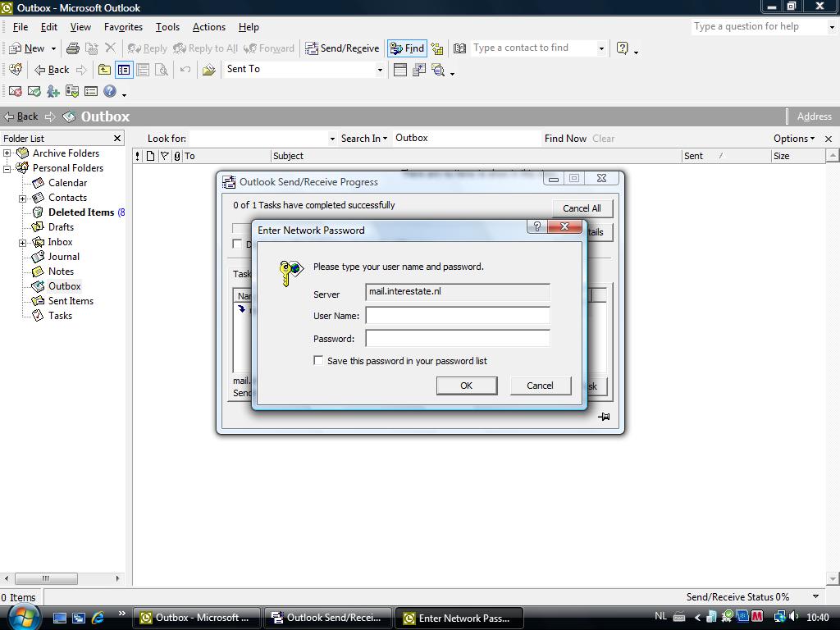
Task: Click the Delete X toolbar icon
Action: point(111,48)
